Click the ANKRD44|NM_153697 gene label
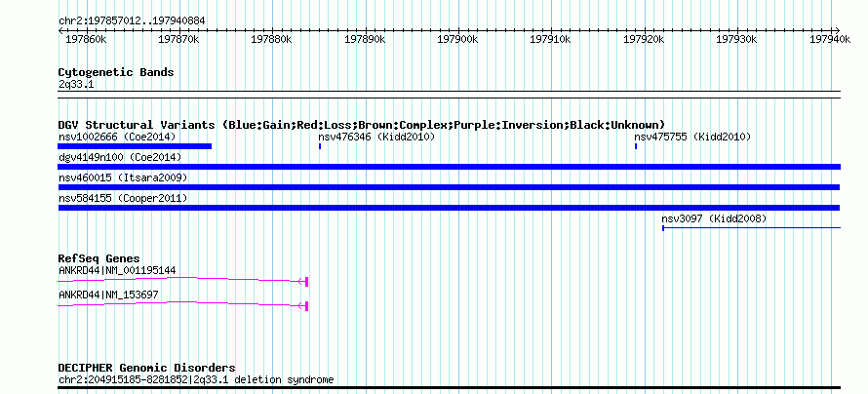This screenshot has height=394, width=868. point(108,295)
